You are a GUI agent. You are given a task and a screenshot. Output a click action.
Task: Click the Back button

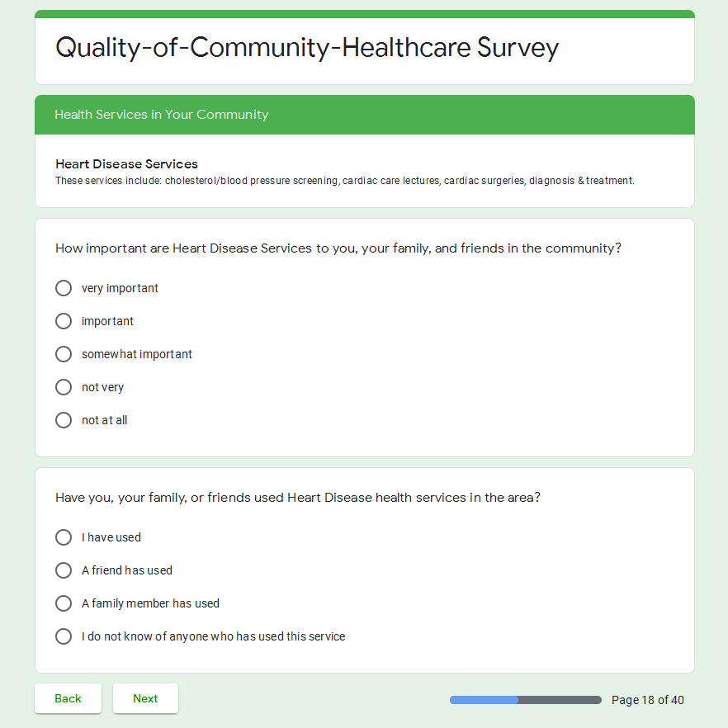pyautogui.click(x=68, y=698)
